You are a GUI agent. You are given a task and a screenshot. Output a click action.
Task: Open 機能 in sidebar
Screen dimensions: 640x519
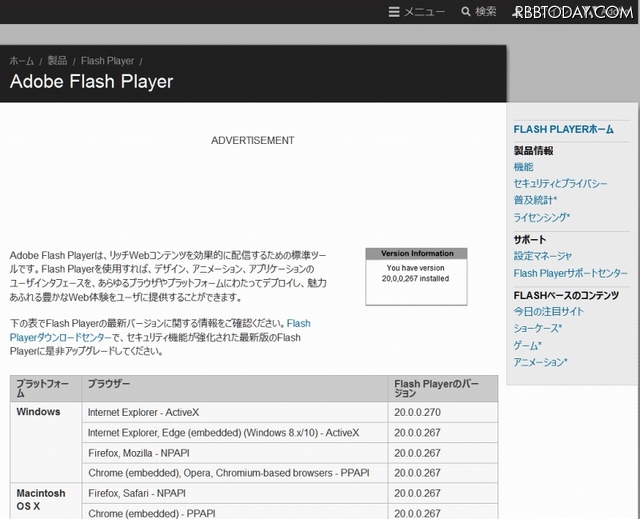523,167
